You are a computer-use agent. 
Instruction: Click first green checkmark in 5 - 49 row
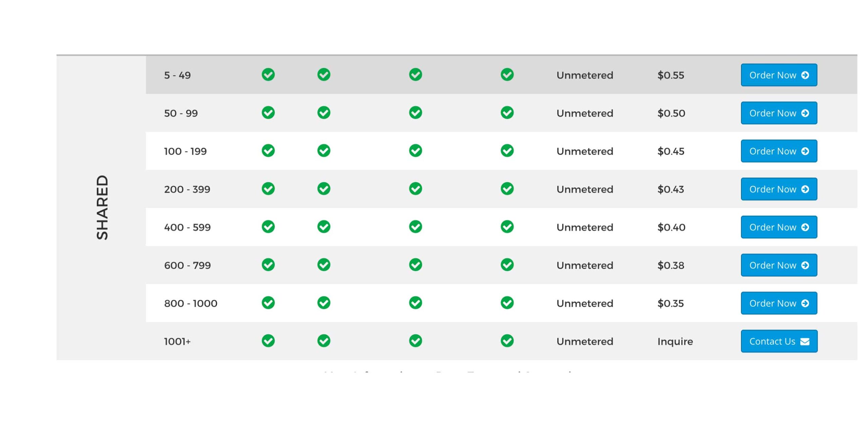(268, 75)
